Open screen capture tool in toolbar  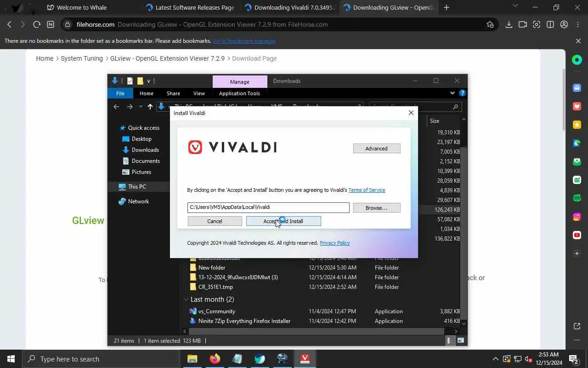536,24
